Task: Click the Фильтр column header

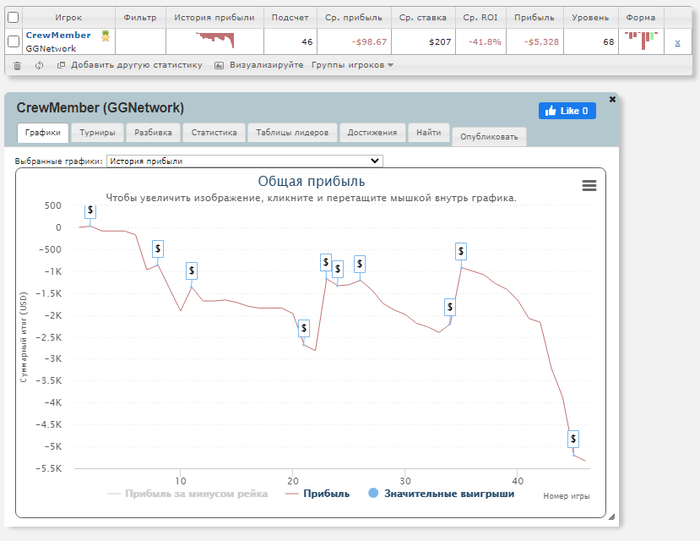Action: point(140,17)
